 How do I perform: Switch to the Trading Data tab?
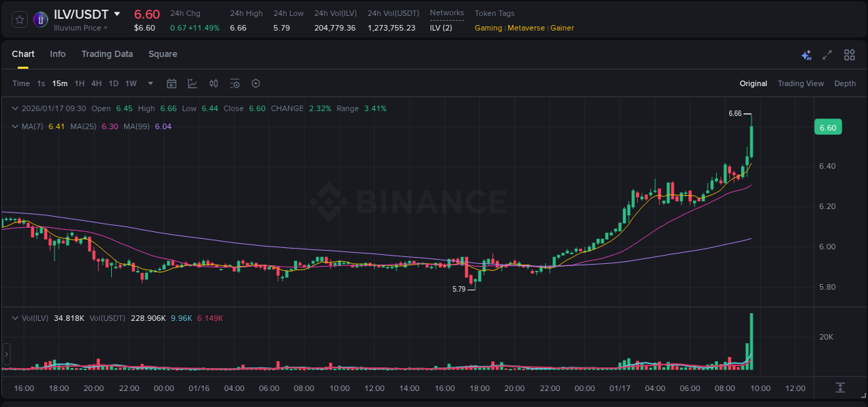pyautogui.click(x=107, y=54)
